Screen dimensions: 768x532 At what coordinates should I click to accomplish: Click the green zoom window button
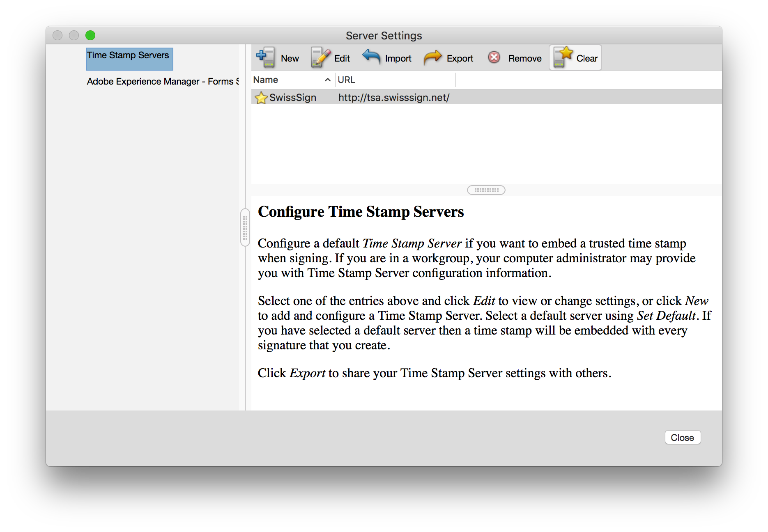point(90,36)
